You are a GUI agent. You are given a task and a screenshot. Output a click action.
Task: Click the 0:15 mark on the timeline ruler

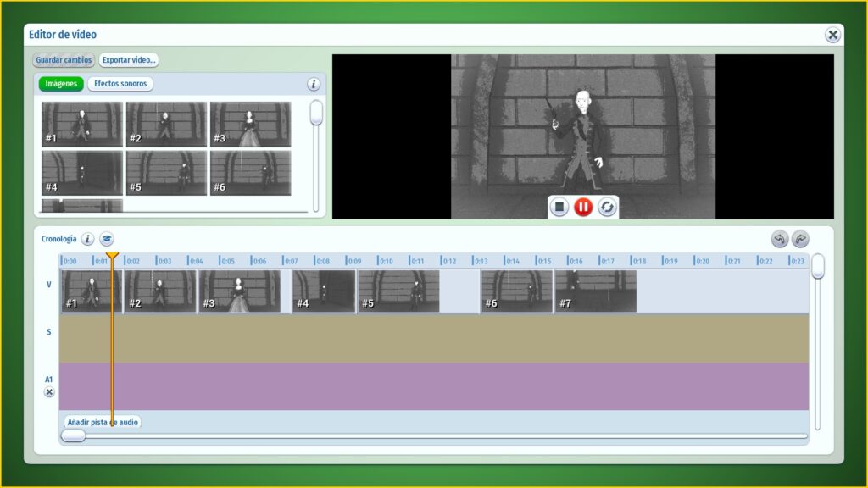(x=543, y=261)
